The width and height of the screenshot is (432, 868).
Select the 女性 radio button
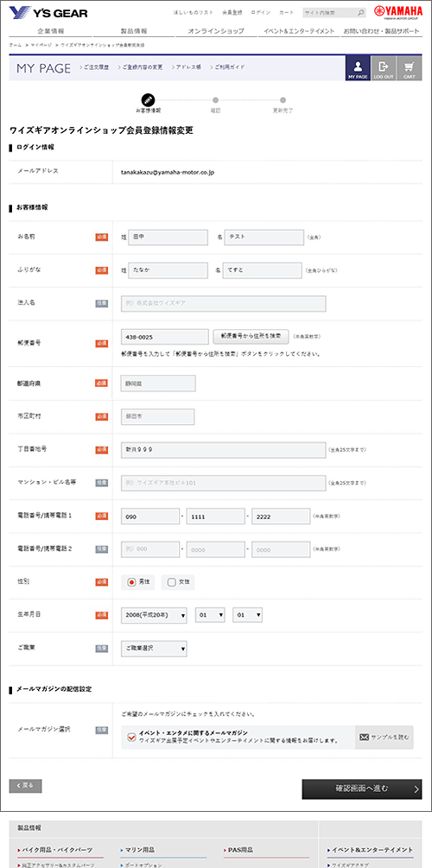171,582
